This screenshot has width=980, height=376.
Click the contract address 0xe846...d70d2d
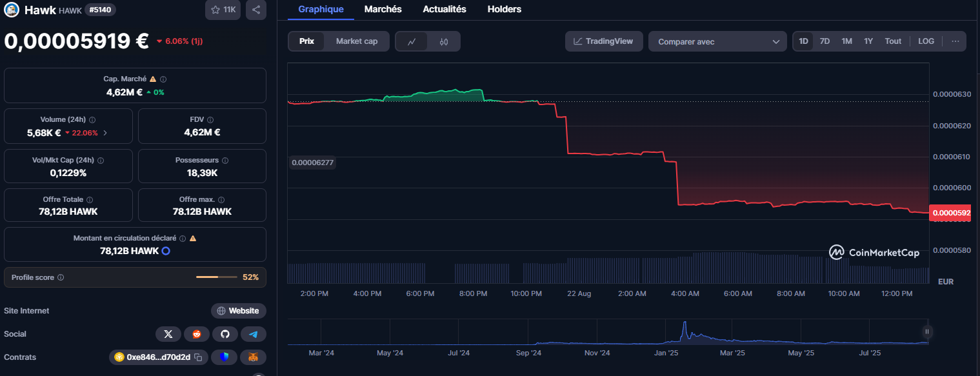click(x=158, y=357)
